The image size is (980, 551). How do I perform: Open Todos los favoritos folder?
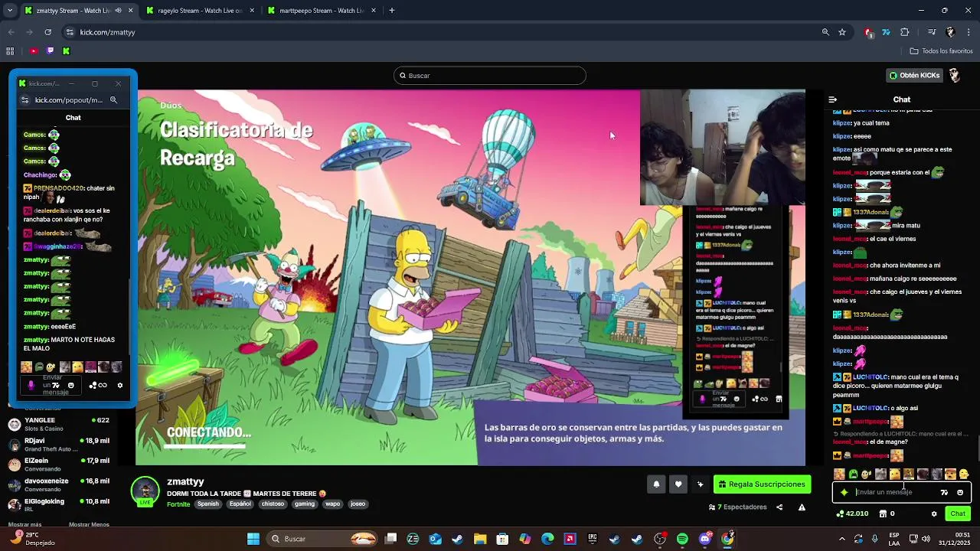pyautogui.click(x=941, y=51)
